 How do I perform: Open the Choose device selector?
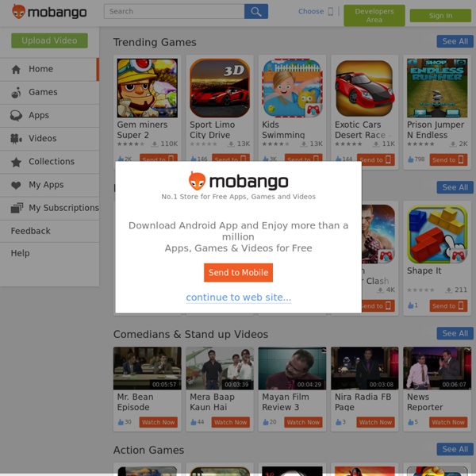pos(316,12)
